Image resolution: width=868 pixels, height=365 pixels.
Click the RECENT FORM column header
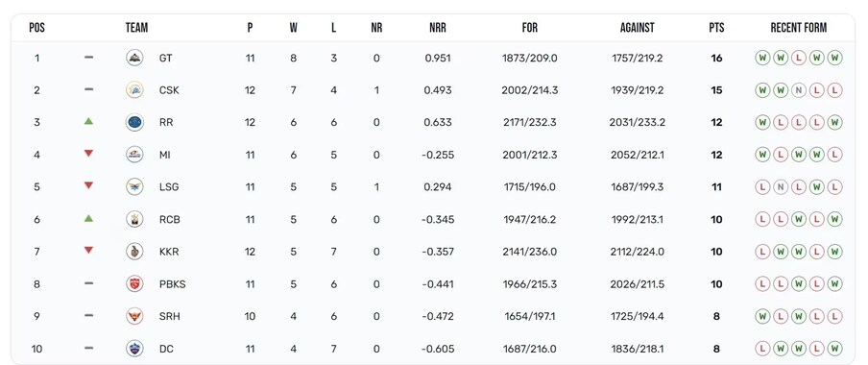(x=799, y=28)
